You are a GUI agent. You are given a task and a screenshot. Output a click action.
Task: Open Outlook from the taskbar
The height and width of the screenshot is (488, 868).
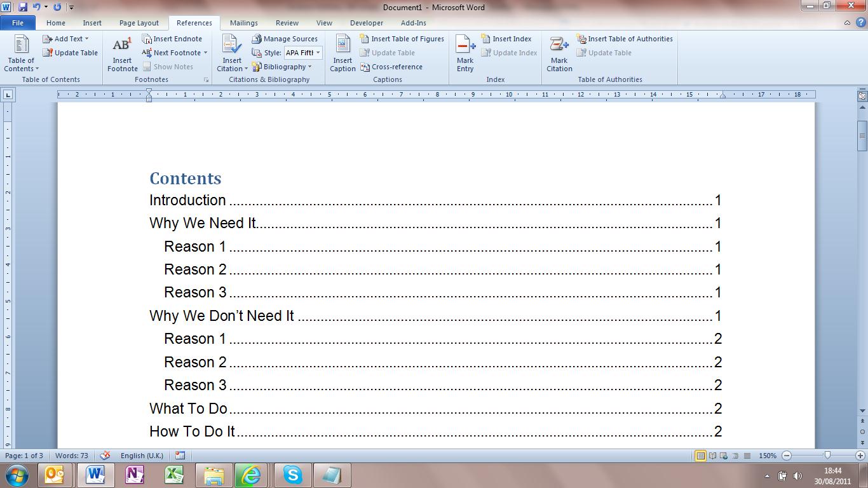pyautogui.click(x=55, y=475)
